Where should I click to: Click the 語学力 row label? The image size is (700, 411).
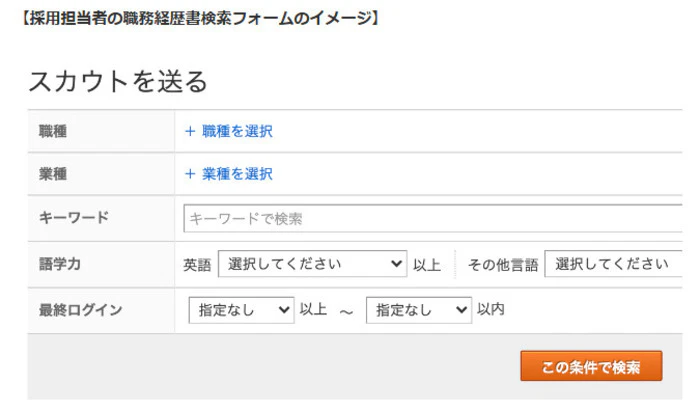point(60,264)
